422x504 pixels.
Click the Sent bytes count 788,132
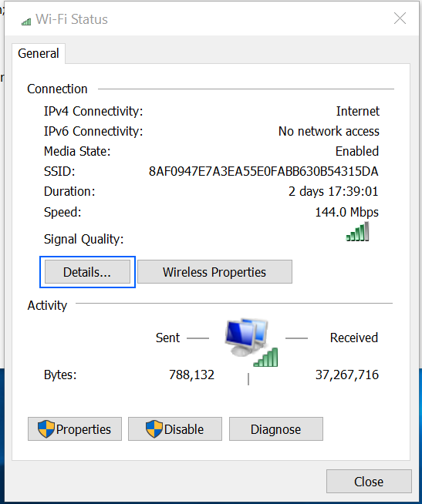[x=191, y=375]
